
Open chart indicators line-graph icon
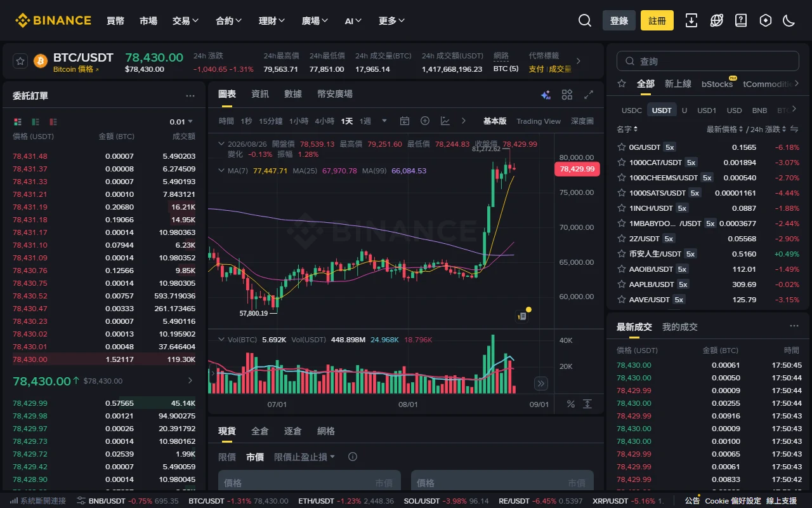pyautogui.click(x=445, y=121)
